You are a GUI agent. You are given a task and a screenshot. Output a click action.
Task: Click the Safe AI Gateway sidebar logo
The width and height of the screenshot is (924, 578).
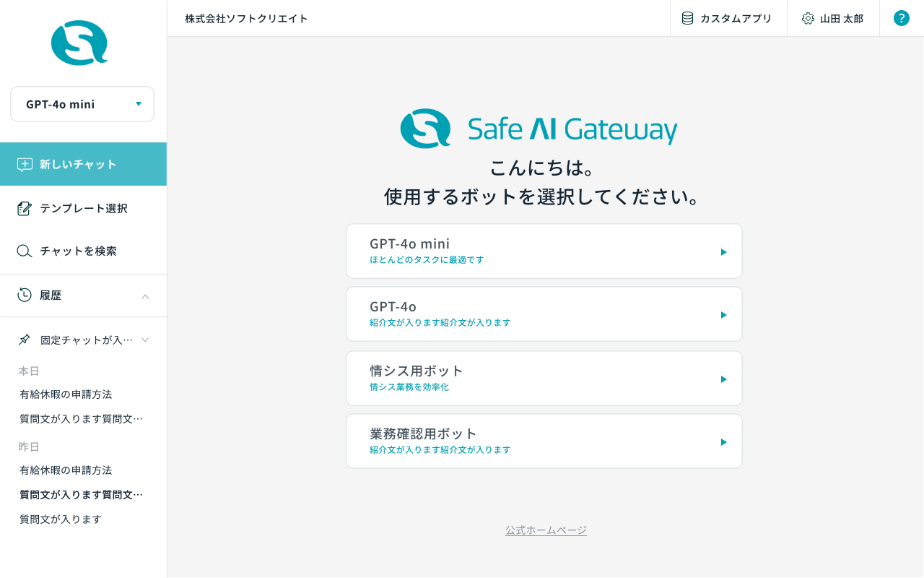pyautogui.click(x=79, y=43)
